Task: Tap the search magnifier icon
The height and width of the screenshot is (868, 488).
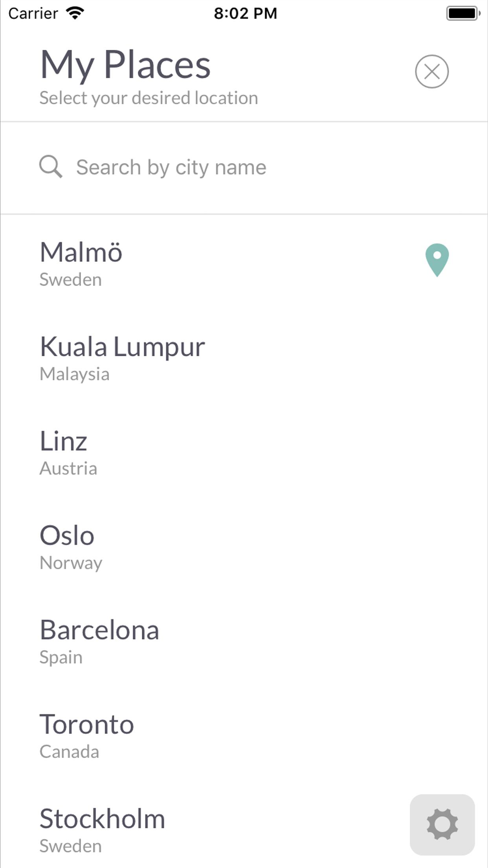Action: point(51,167)
